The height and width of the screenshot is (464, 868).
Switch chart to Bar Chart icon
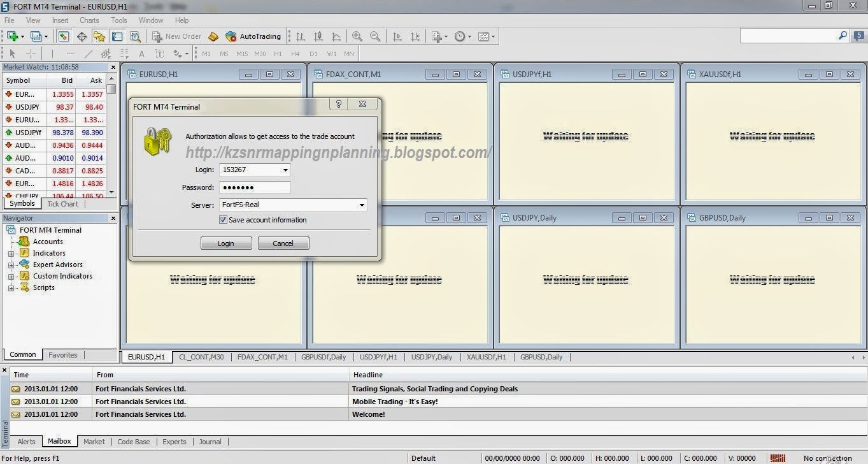click(x=300, y=36)
